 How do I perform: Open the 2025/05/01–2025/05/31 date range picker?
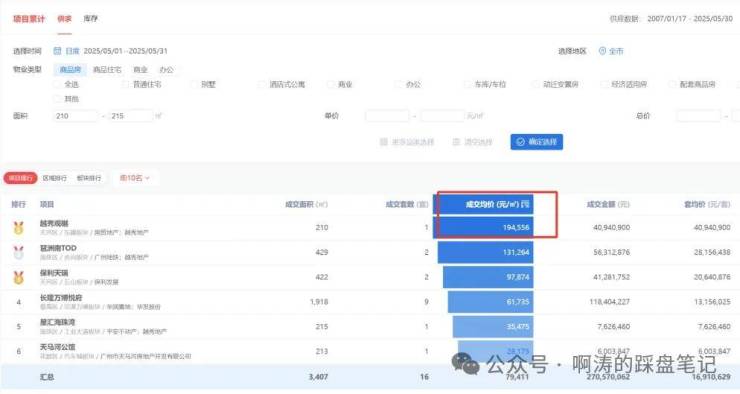click(125, 51)
